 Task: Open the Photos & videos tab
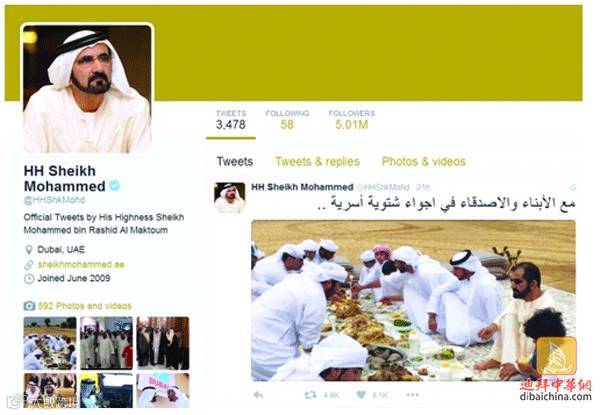[x=424, y=161]
